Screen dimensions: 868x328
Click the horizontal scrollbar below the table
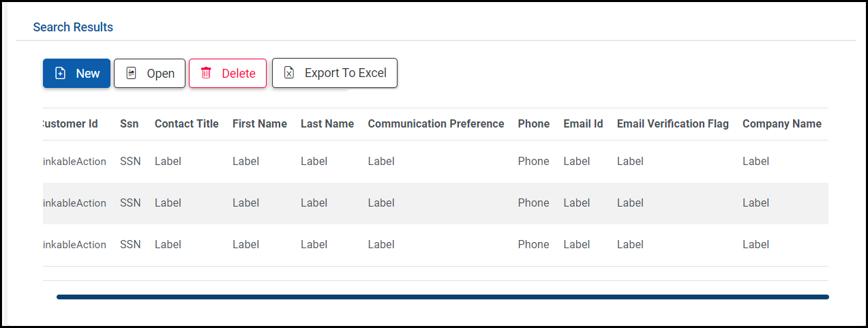[x=443, y=297]
